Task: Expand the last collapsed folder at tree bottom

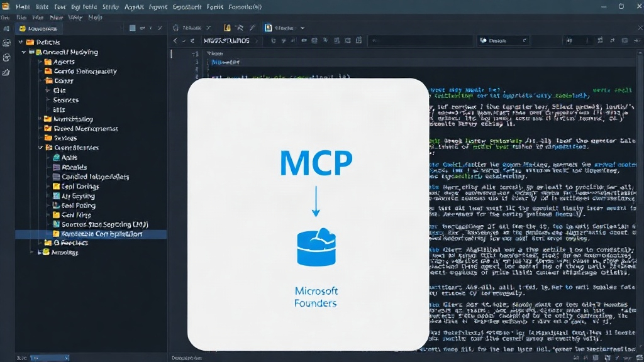Action: click(x=33, y=253)
